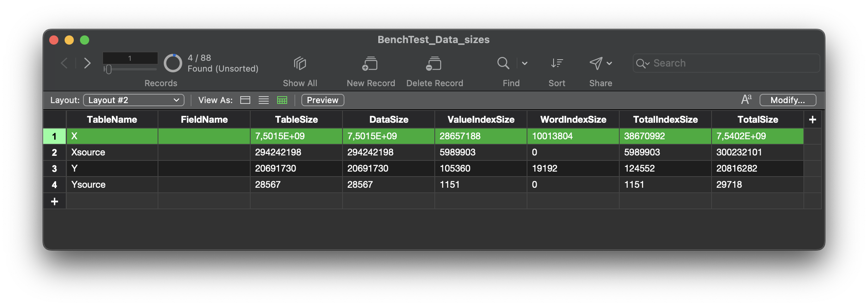Screen dimensions: 868x307
Task: Click the record navigation slider handle
Action: click(108, 69)
